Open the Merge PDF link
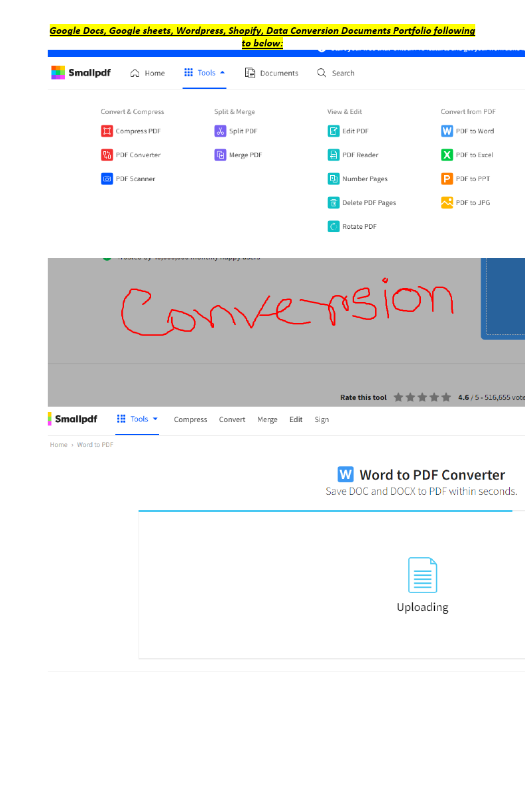525x812 pixels. tap(245, 155)
